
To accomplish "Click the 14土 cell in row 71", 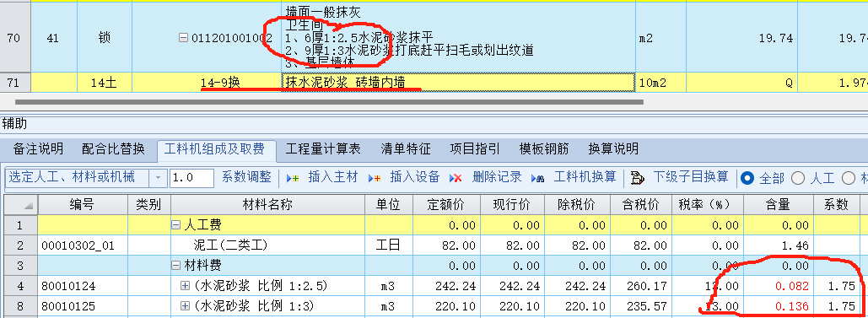I will [x=105, y=83].
